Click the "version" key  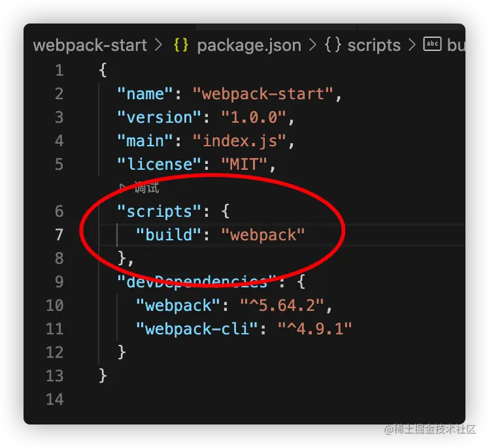159,117
